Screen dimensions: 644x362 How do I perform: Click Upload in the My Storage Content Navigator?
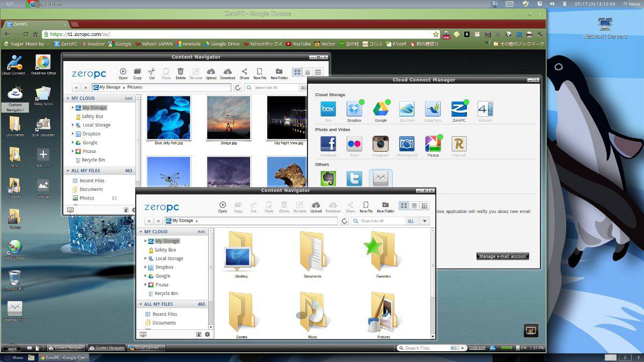[x=316, y=207]
